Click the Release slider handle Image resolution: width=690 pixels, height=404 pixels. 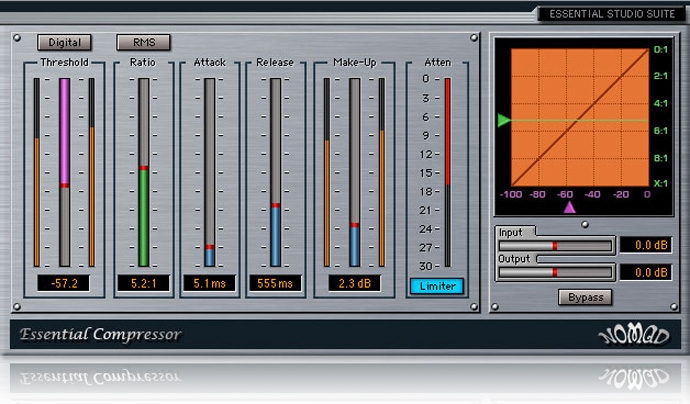pos(275,206)
